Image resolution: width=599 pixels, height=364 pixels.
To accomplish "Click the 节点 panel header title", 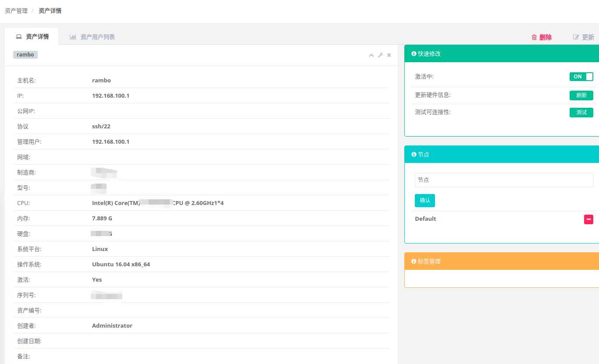I will coord(424,154).
